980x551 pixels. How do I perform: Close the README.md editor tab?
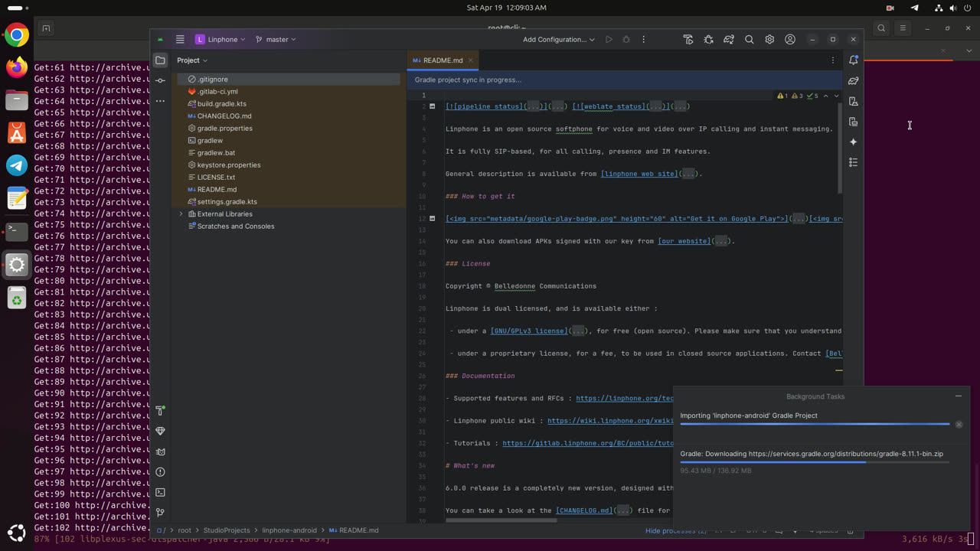tap(470, 60)
